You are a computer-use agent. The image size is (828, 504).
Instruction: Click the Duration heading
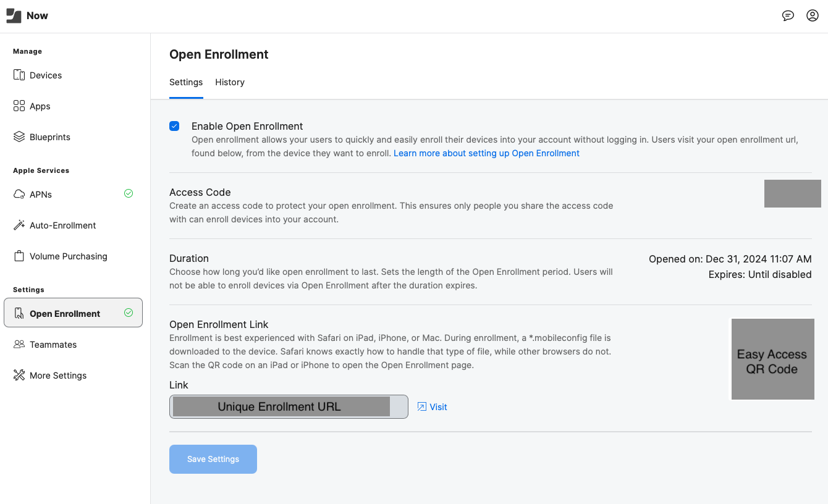189,258
